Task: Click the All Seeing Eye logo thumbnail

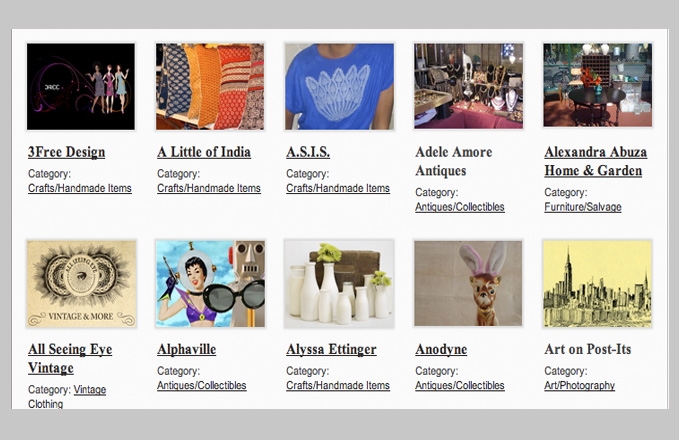Action: [x=81, y=284]
